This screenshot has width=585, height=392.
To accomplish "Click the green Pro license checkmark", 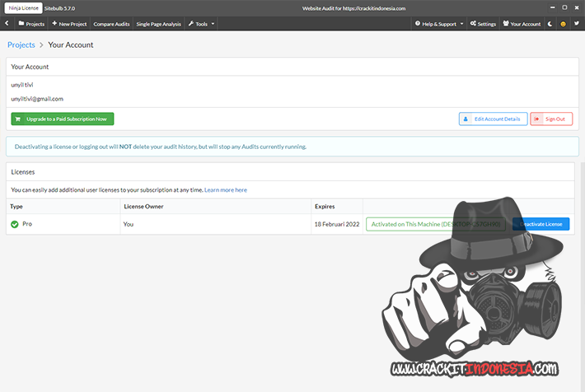I will pyautogui.click(x=15, y=224).
